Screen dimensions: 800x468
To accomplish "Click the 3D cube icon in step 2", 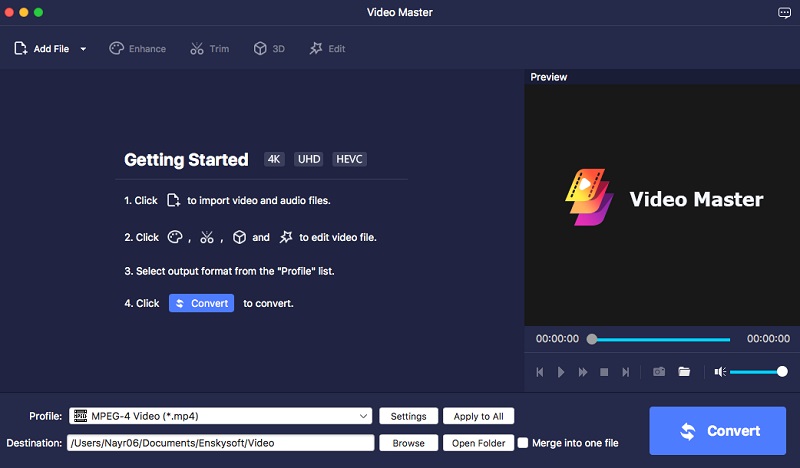I will pyautogui.click(x=239, y=237).
